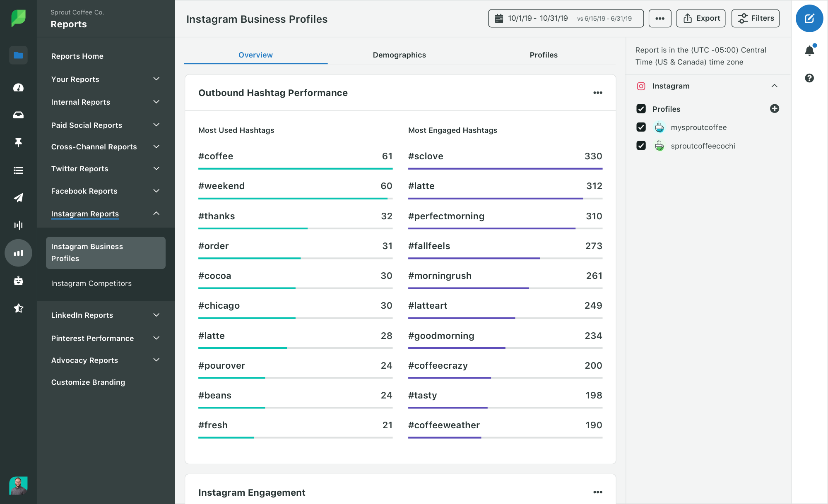Click the Filters button
828x504 pixels.
point(757,18)
